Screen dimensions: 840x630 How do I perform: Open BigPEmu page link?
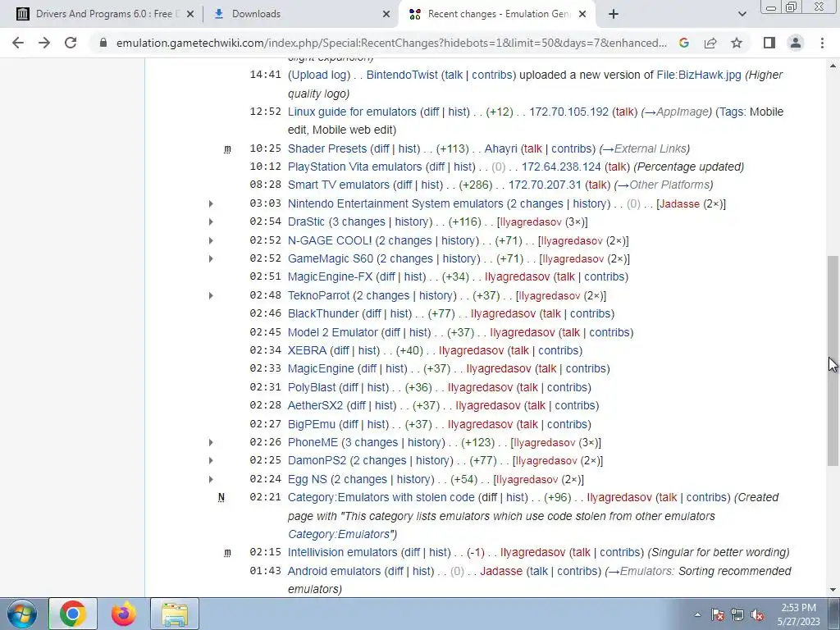[x=311, y=424]
